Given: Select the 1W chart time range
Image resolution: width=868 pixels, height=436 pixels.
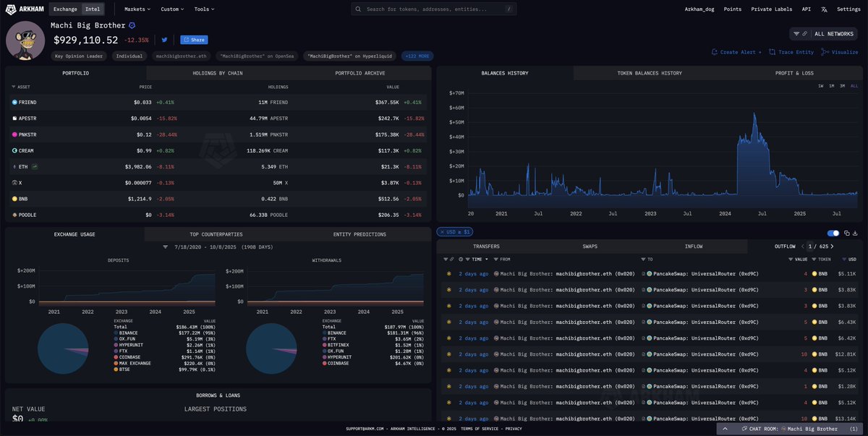Looking at the screenshot, I should [x=820, y=86].
